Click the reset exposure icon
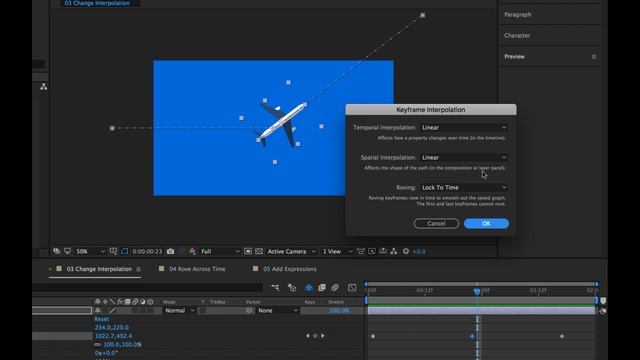The height and width of the screenshot is (360, 640). (406, 251)
